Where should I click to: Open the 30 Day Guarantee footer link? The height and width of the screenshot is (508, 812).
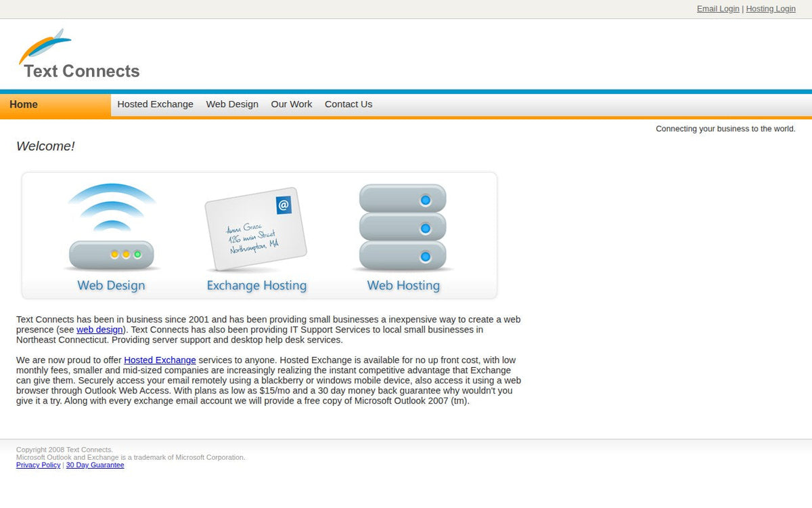coord(95,465)
